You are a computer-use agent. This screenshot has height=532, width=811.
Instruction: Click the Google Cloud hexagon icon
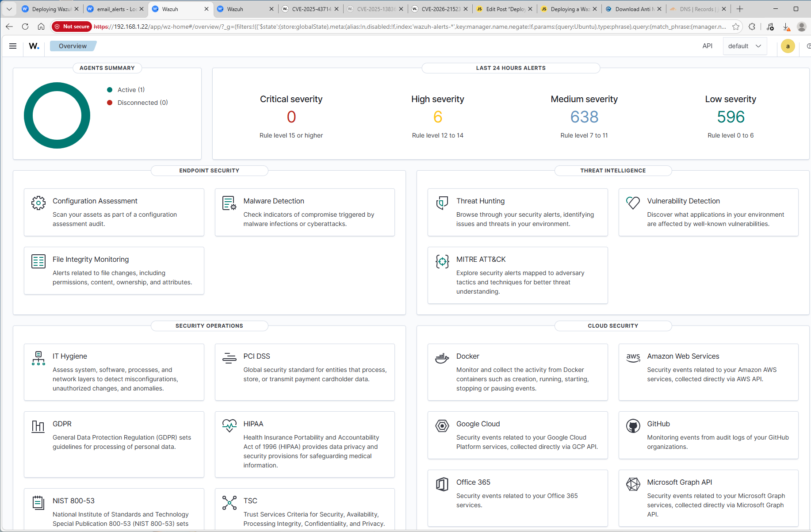point(442,426)
